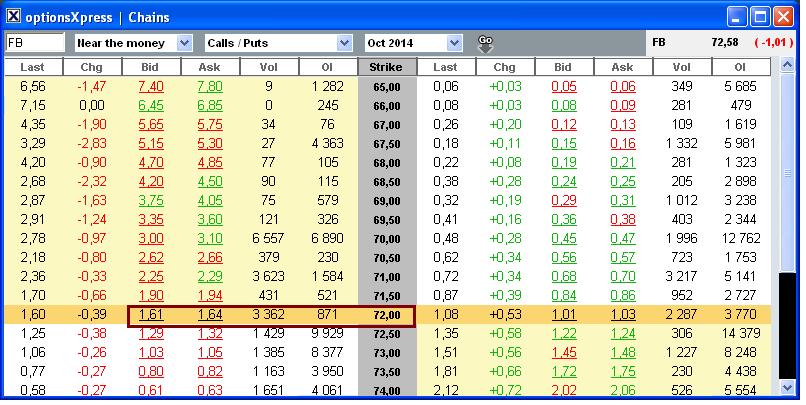
Task: Click the puts OI column header
Action: (x=741, y=67)
